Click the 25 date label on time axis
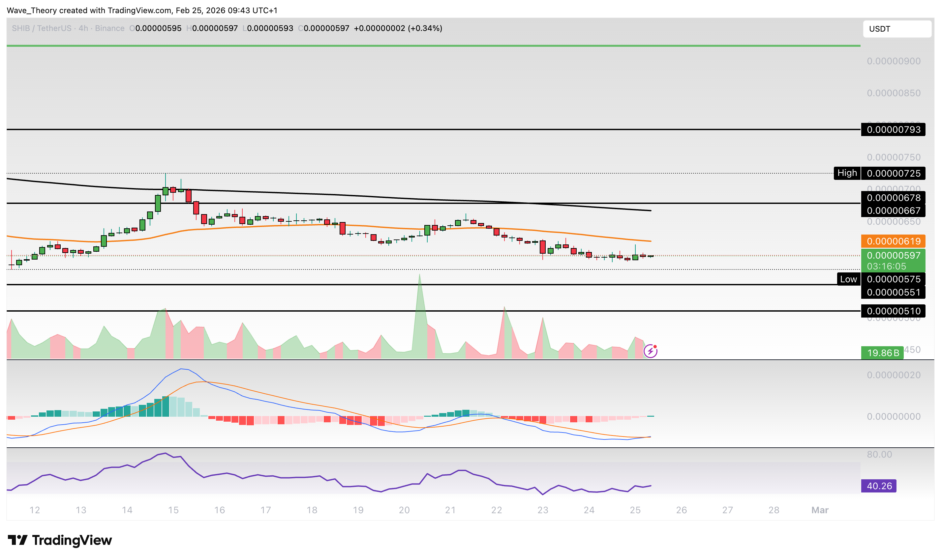This screenshot has width=941, height=560. coord(635,510)
